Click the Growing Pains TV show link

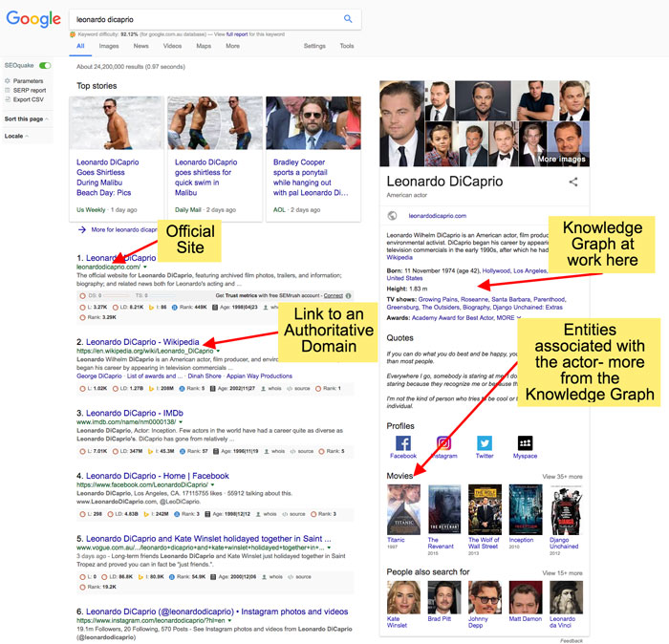438,299
